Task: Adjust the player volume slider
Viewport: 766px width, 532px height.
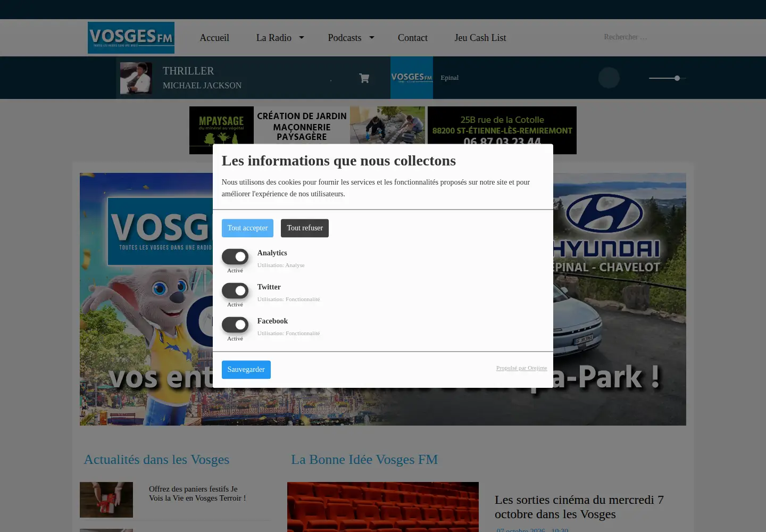Action: 668,78
